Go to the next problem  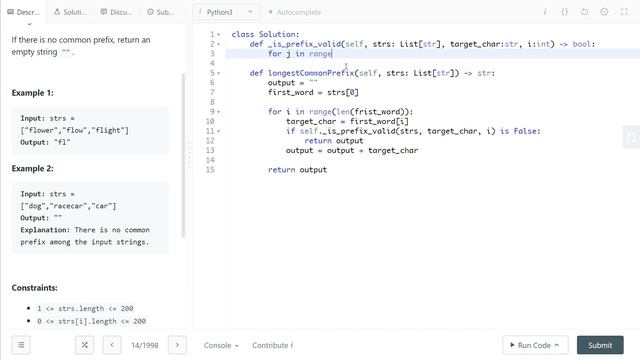tap(177, 345)
